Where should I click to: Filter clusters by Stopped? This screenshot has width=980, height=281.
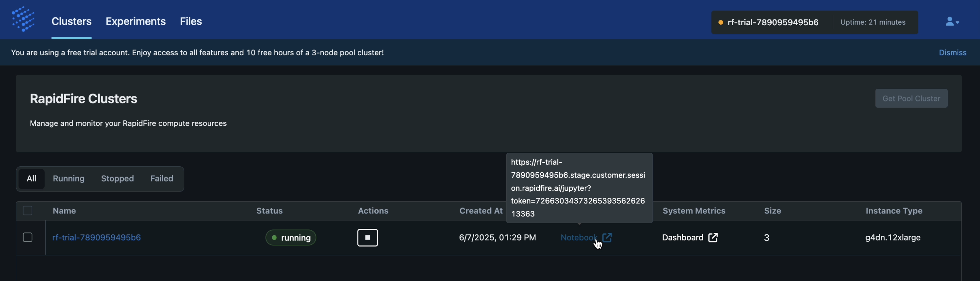tap(117, 179)
